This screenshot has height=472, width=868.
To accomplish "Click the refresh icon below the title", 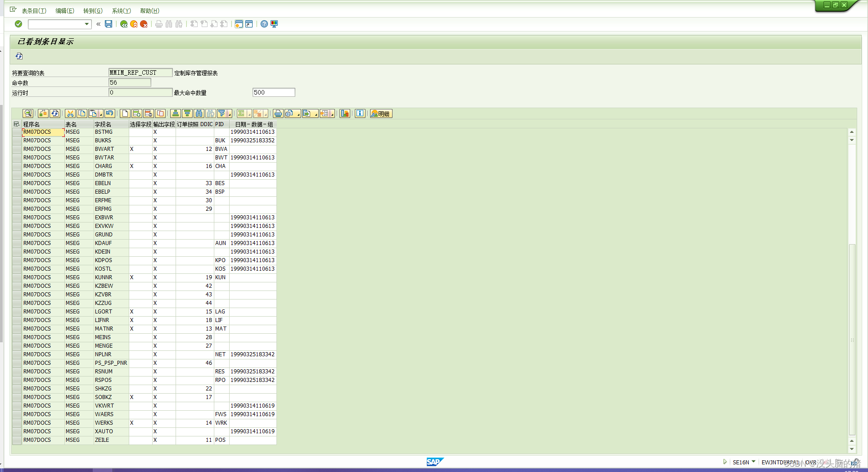I will click(x=19, y=56).
